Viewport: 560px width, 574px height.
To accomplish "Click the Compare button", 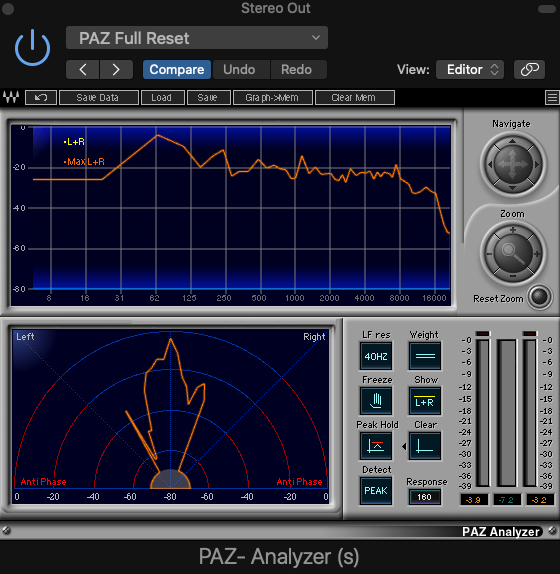I will (x=177, y=70).
